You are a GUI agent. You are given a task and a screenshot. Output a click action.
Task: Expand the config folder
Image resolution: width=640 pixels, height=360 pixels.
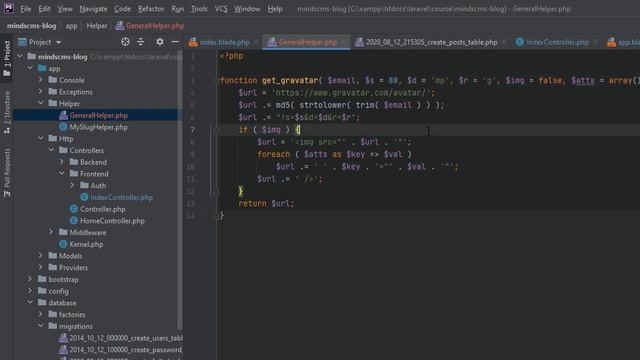[30, 291]
